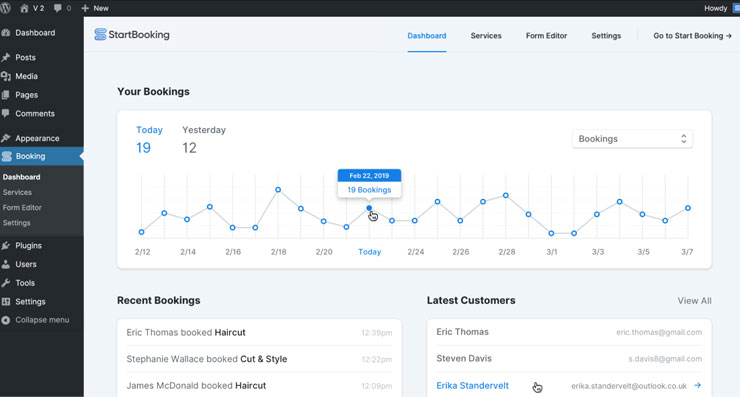
Task: Click the arrow next to Erika's email
Action: click(698, 386)
